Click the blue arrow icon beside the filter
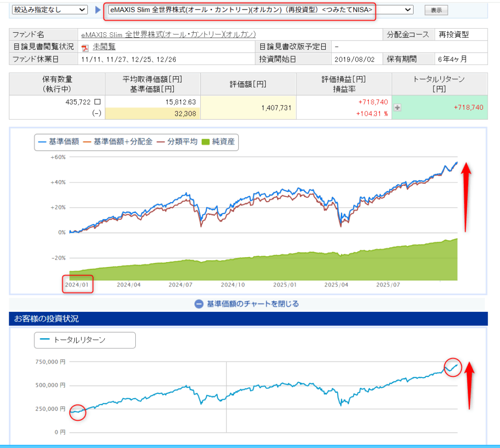The width and height of the screenshot is (500, 448). click(98, 10)
